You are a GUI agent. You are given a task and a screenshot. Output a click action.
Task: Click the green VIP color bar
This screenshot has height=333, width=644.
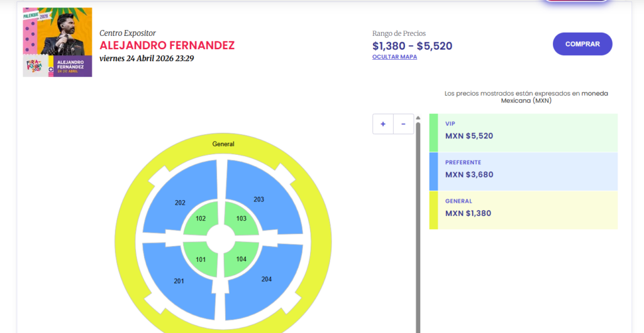tap(433, 132)
